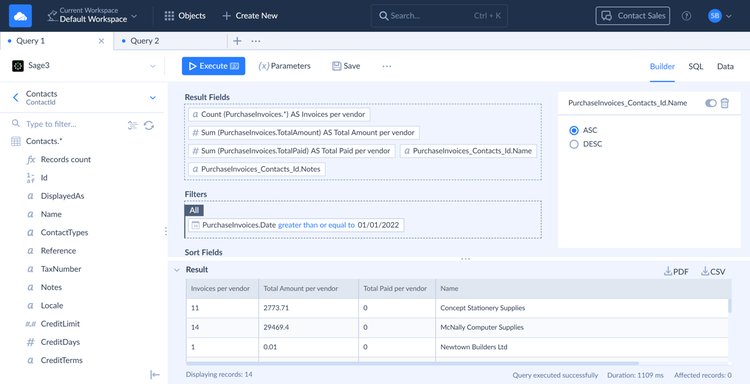
Task: Refresh the object fields list
Action: tap(149, 125)
